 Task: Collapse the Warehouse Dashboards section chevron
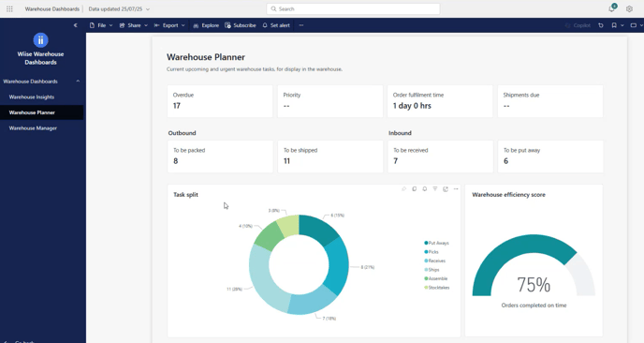78,81
